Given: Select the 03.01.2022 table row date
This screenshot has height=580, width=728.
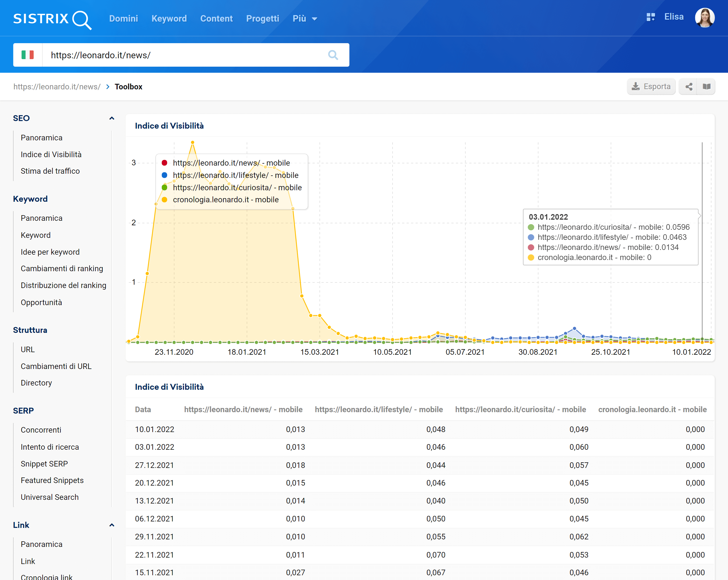Looking at the screenshot, I should point(154,447).
